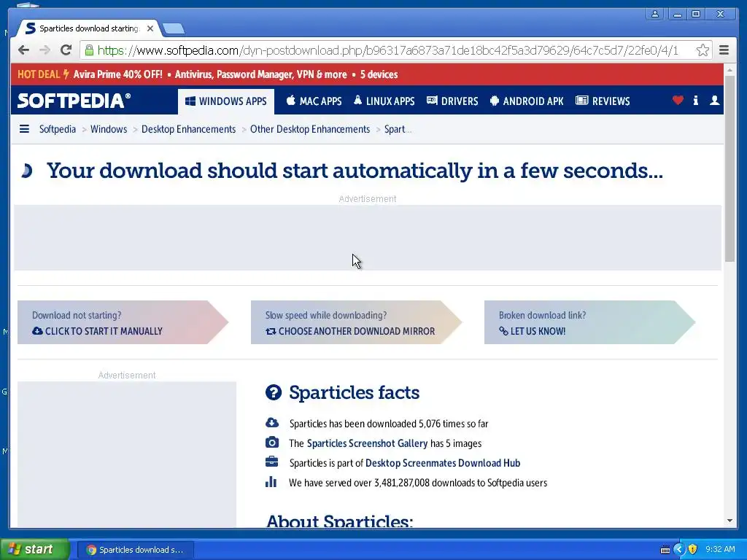Click the red heart favorites icon

(x=678, y=100)
